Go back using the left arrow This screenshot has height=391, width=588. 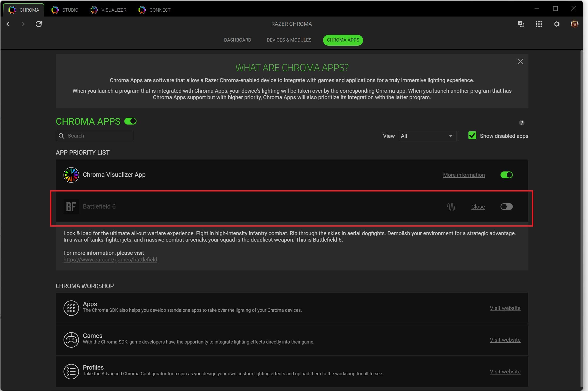point(8,24)
